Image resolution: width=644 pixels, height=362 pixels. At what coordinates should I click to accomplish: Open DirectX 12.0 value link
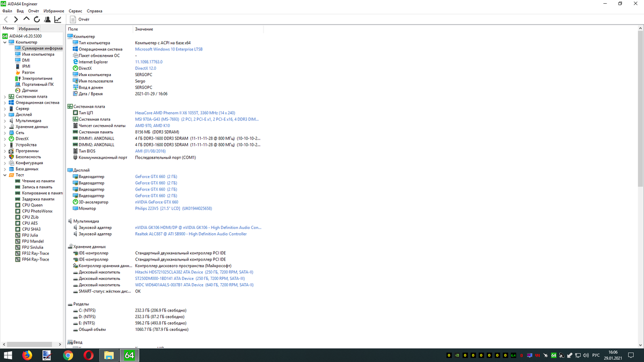point(145,68)
